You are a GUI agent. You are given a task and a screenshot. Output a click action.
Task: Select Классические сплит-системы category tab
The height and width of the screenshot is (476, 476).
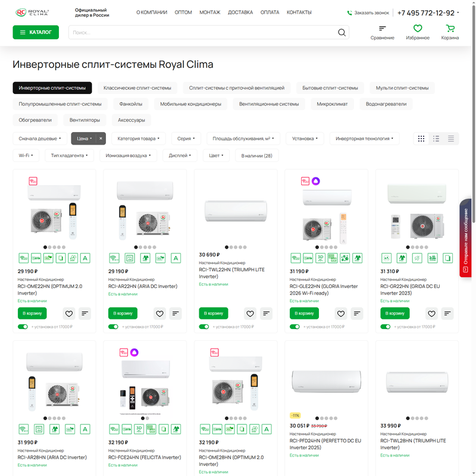click(137, 88)
